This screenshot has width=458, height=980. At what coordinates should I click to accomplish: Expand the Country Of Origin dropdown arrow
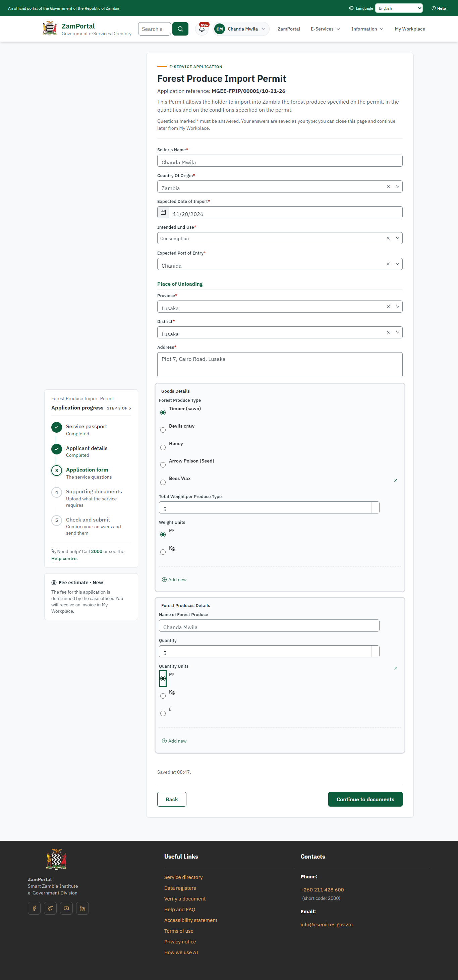398,186
